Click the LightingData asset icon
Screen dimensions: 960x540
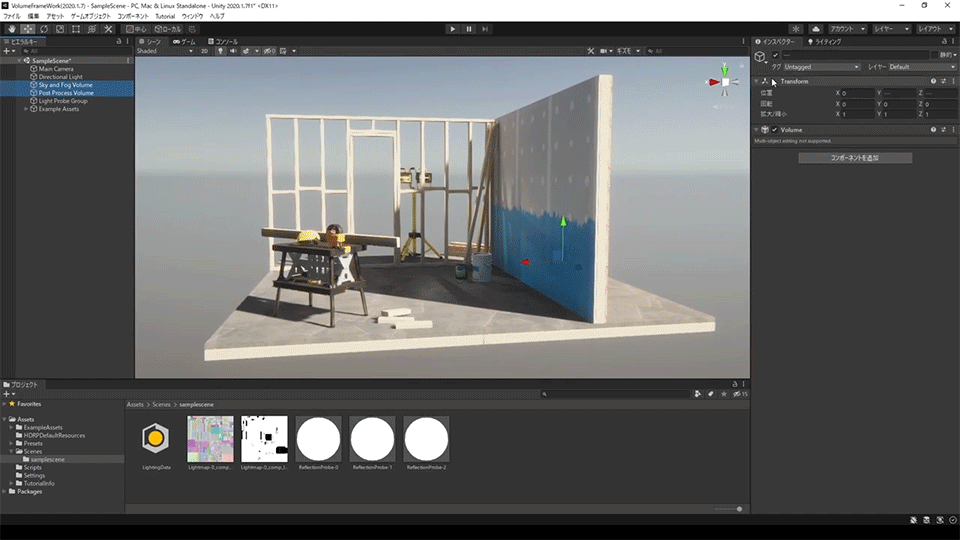pyautogui.click(x=154, y=439)
